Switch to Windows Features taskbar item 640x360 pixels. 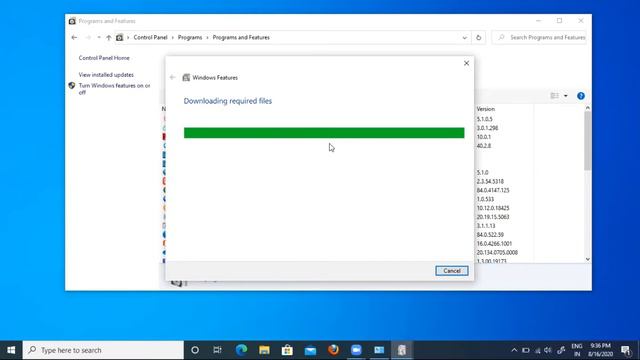(402, 350)
